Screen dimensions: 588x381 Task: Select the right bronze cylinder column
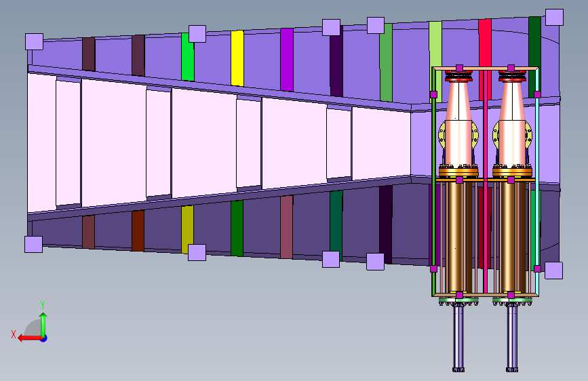(512, 236)
